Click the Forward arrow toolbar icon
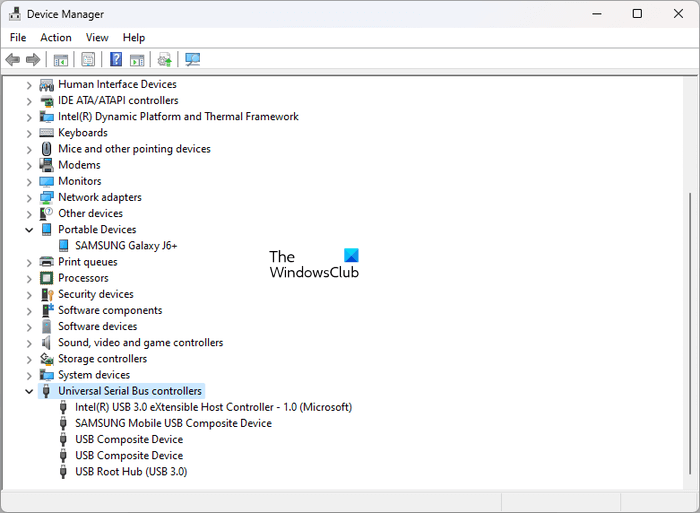This screenshot has height=513, width=700. click(33, 59)
